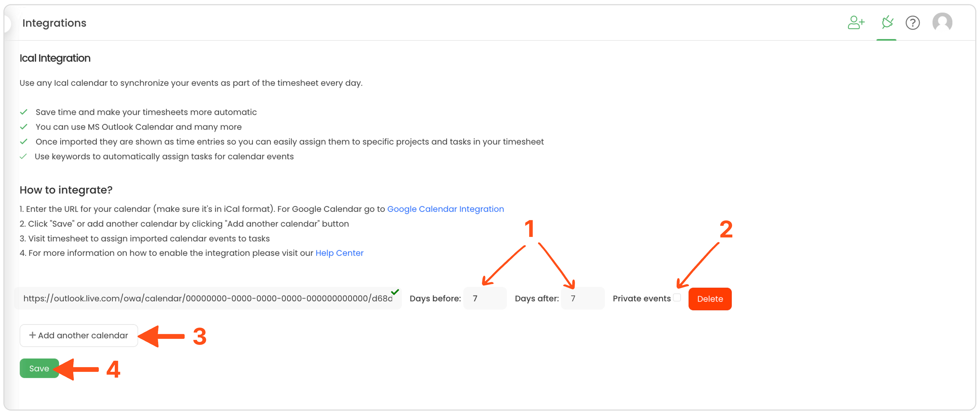The image size is (980, 415).
Task: Open the Google Calendar Integration link
Action: [x=445, y=209]
